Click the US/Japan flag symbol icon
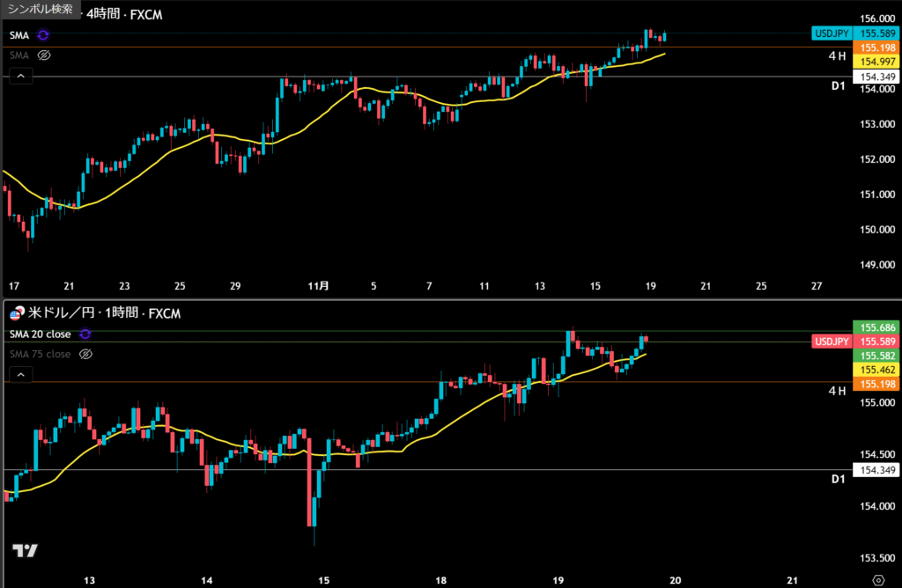Image resolution: width=902 pixels, height=588 pixels. [16, 313]
